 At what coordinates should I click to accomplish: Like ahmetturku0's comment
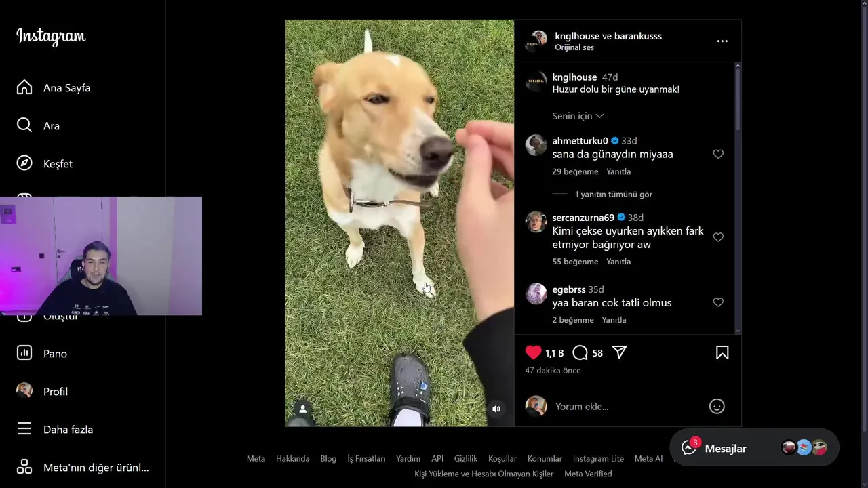click(718, 154)
